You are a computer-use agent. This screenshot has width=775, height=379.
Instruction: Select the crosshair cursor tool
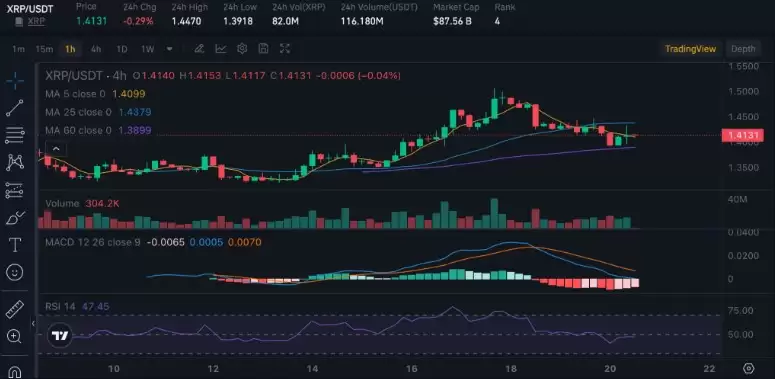click(15, 81)
